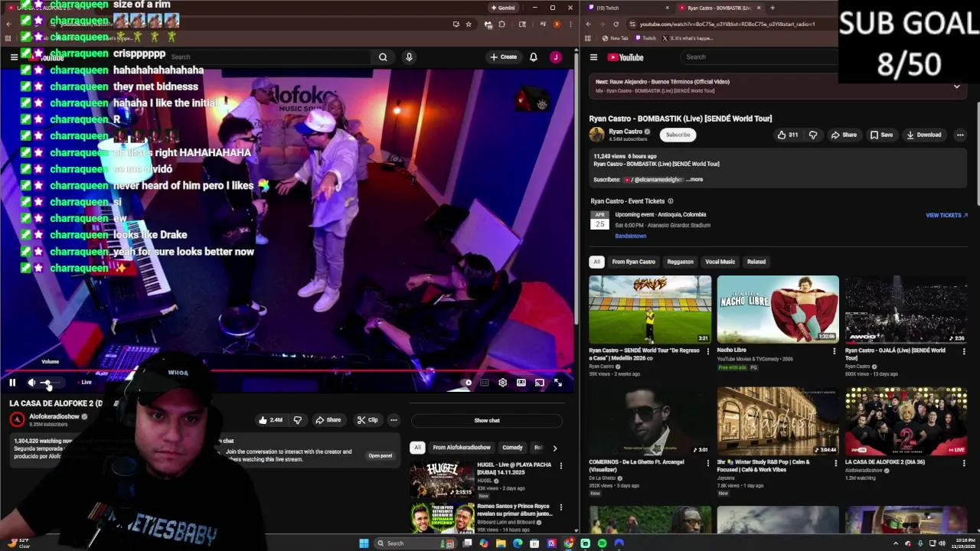Select From Ryan Castro chip
This screenshot has height=551, width=980.
pos(633,262)
